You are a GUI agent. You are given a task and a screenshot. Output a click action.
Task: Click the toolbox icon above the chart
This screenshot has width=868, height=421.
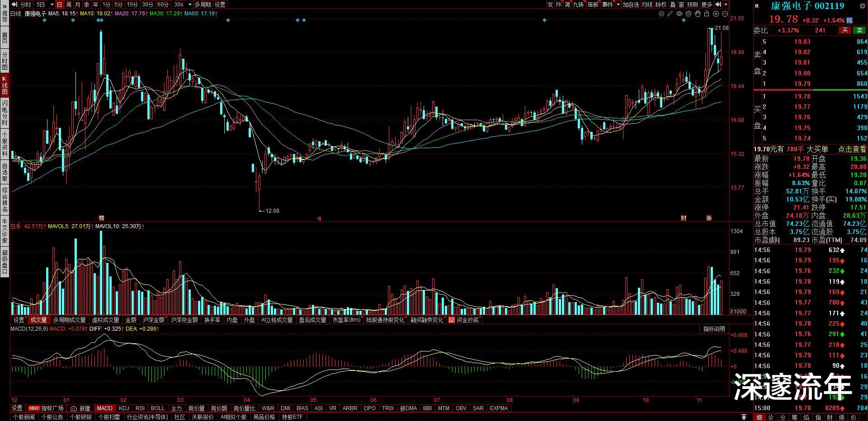click(689, 14)
